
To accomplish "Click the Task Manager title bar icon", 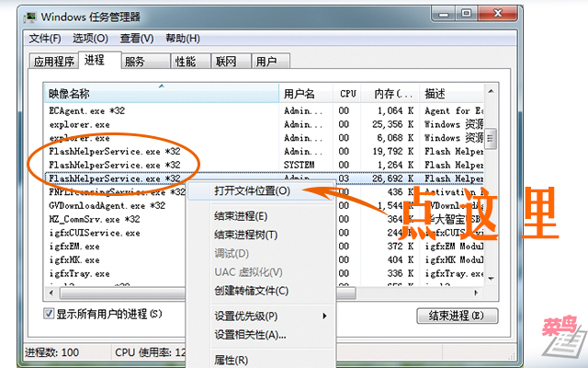I will [x=29, y=17].
